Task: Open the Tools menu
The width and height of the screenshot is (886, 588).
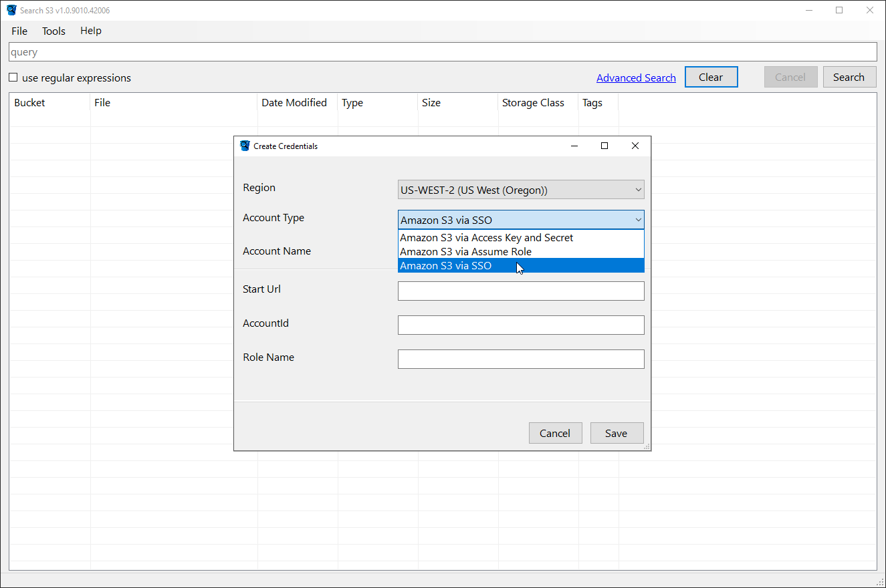Action: (x=53, y=31)
